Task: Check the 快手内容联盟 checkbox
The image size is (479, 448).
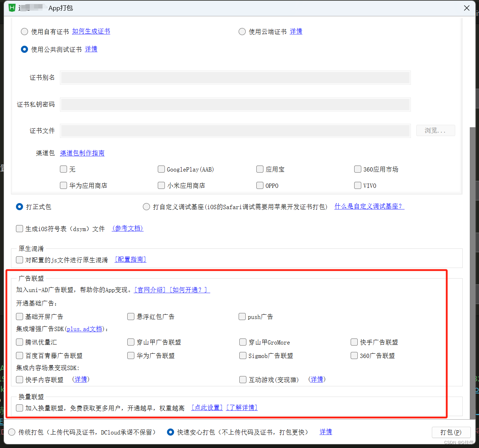Action: [20, 380]
